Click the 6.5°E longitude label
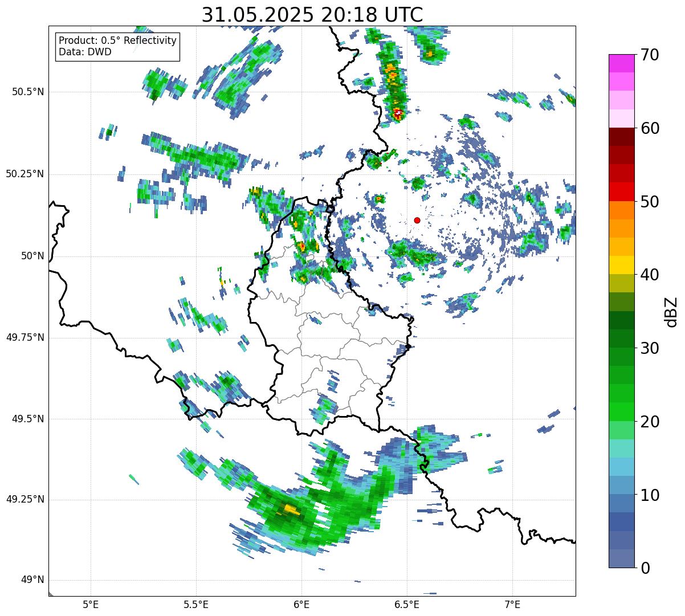This screenshot has width=685, height=616. (x=407, y=605)
